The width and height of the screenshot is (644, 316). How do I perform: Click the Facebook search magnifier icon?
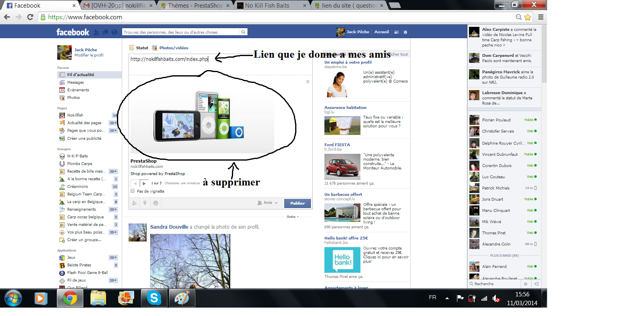[x=243, y=32]
